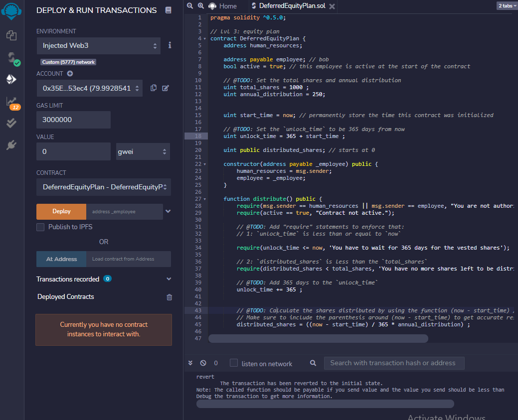Click the transaction hash search field
Viewport: 518px width, 420px height.
click(394, 363)
